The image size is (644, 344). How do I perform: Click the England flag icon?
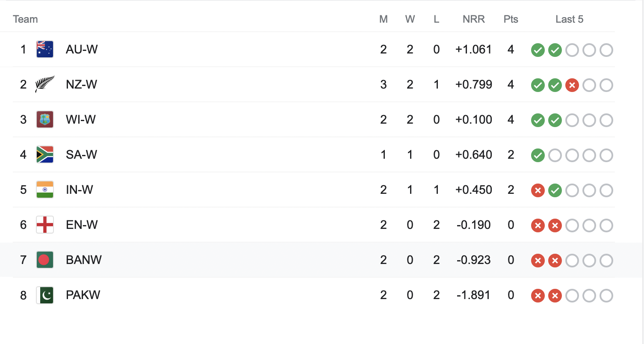click(x=45, y=225)
